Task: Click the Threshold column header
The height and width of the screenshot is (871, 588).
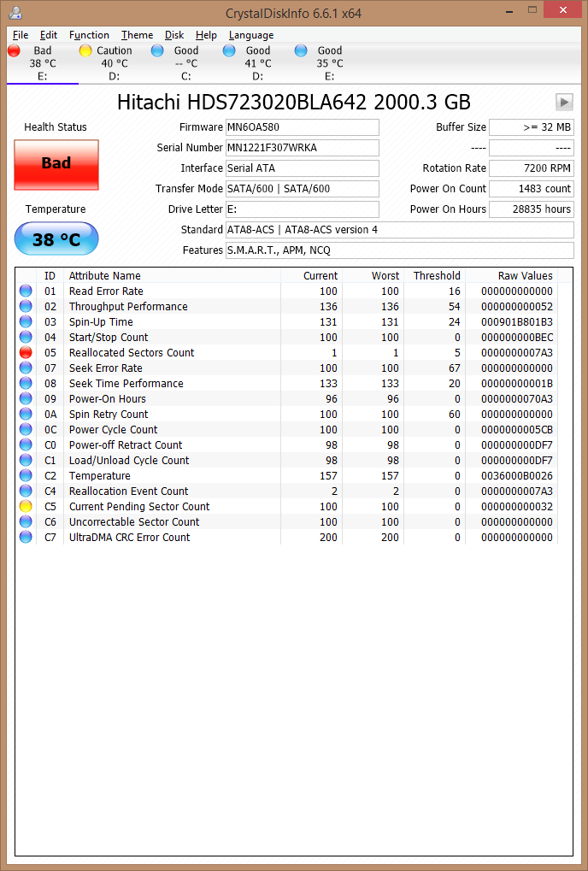Action: pos(435,275)
